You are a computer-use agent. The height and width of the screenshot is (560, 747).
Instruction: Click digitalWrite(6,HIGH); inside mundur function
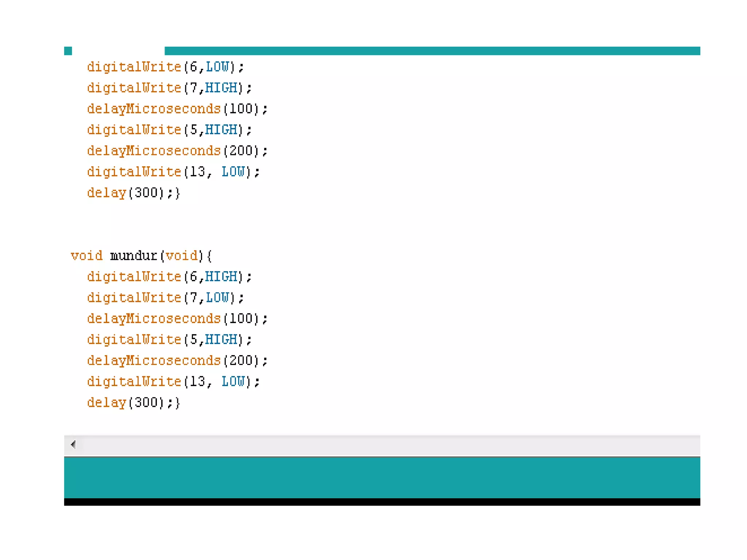coord(169,277)
